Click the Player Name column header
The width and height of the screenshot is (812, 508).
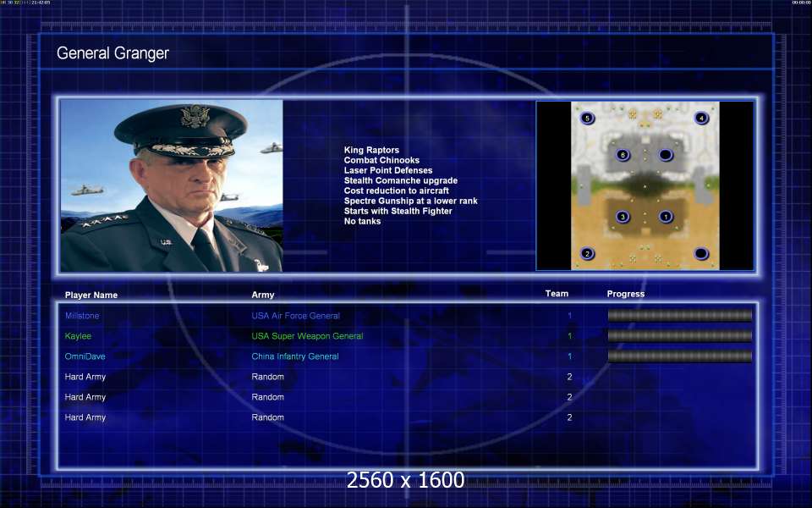(91, 295)
